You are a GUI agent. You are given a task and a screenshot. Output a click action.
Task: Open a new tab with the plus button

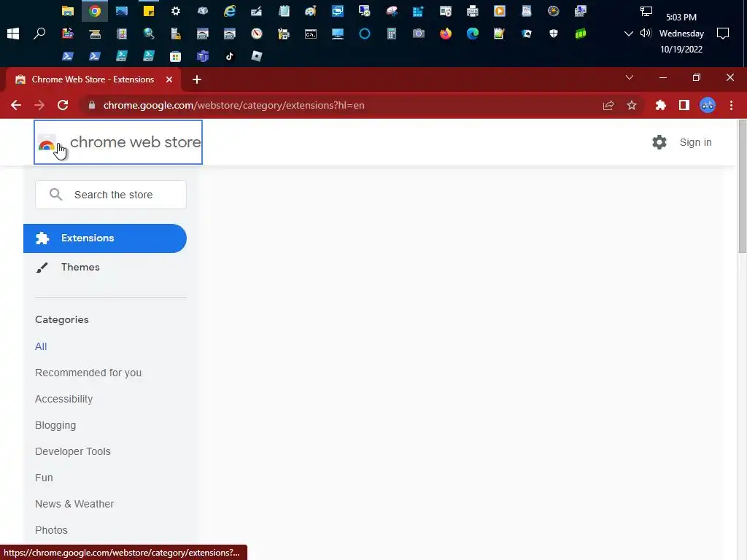(197, 79)
